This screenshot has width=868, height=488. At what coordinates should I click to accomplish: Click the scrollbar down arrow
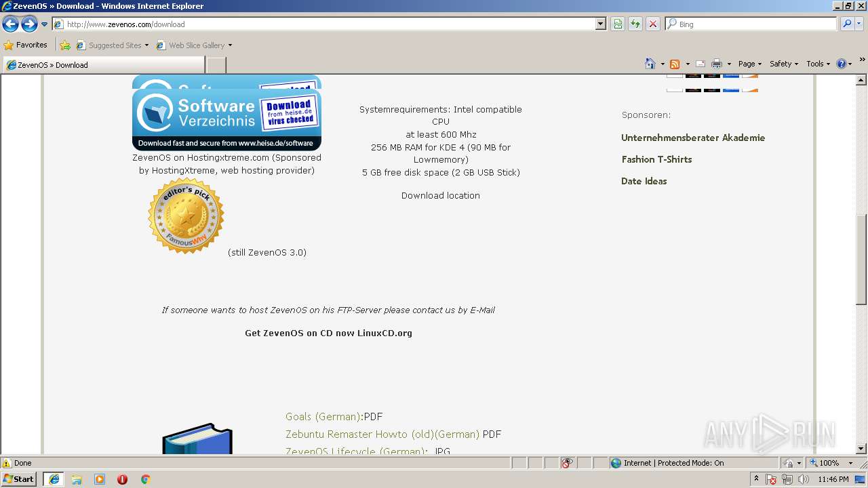(861, 449)
